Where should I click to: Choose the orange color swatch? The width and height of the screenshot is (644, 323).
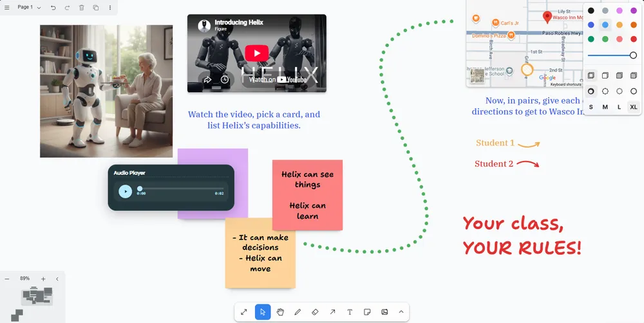(634, 25)
